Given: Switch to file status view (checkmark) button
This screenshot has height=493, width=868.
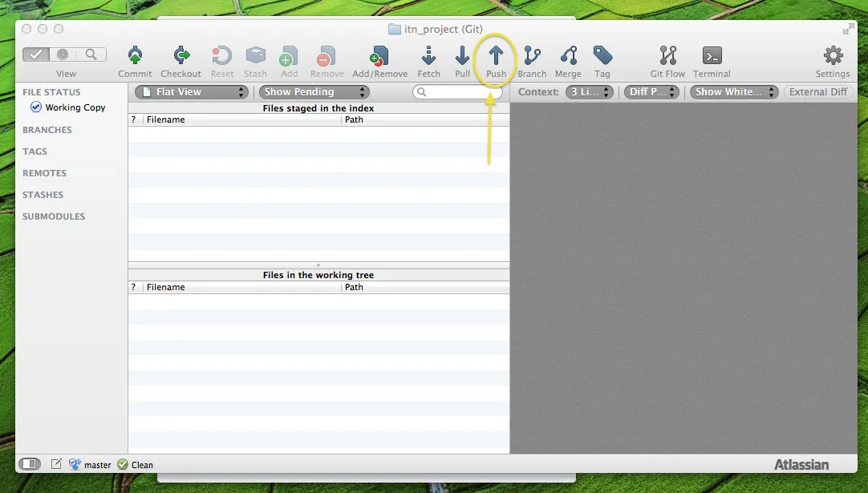Looking at the screenshot, I should coord(36,55).
